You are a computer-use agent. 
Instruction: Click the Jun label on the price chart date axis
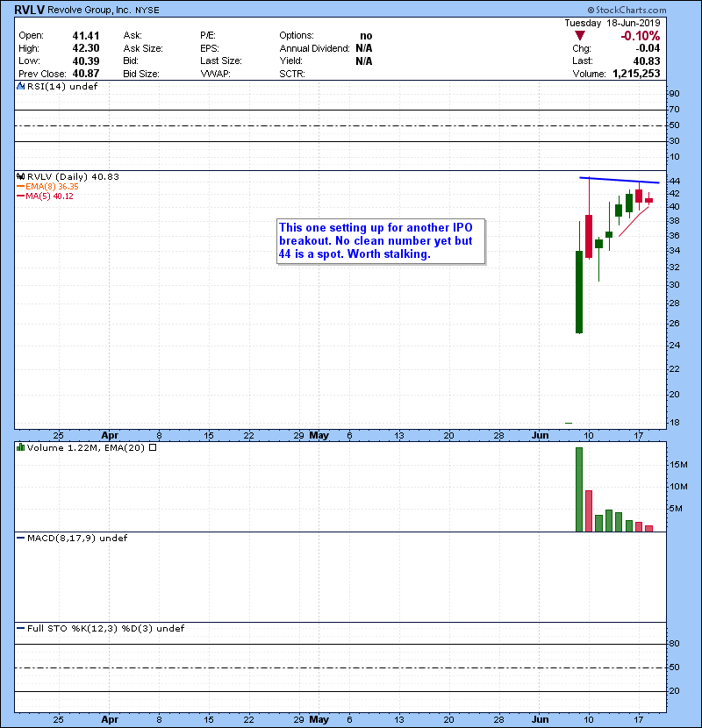[541, 436]
